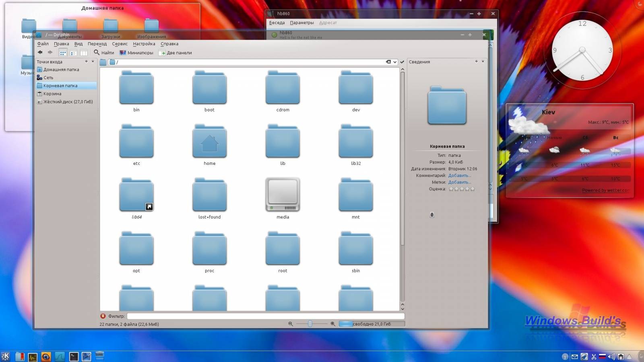Image resolution: width=644 pixels, height=362 pixels.
Task: Switch to details list view mode
Action: (x=73, y=53)
